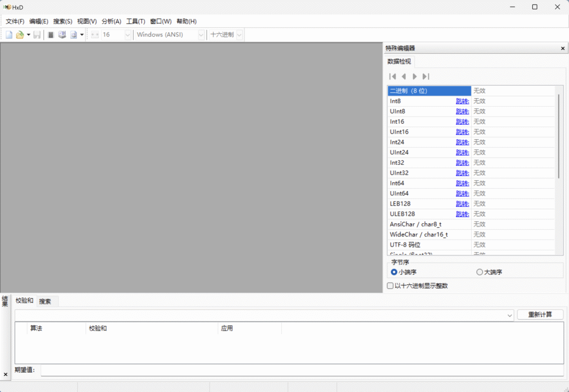Click the open disk icon
The image size is (569, 392).
[62, 34]
